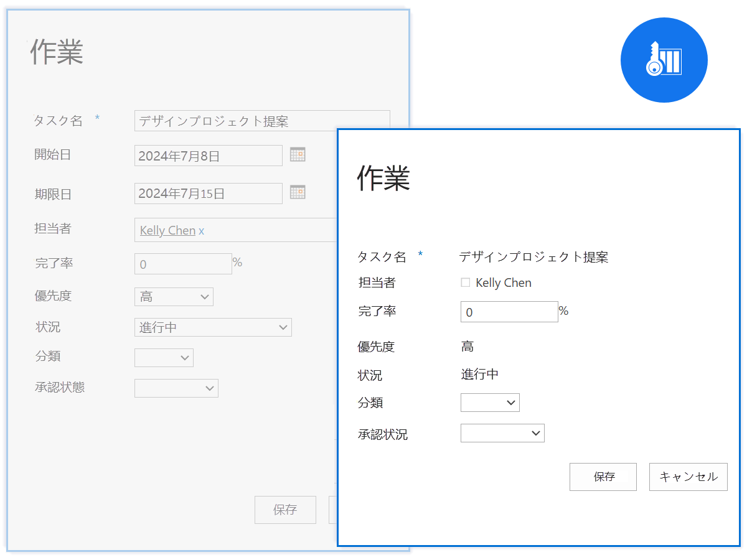Viewport: 747px width, 560px height.
Task: Click the 期限日 date field with 2024年7月15日
Action: pyautogui.click(x=208, y=194)
